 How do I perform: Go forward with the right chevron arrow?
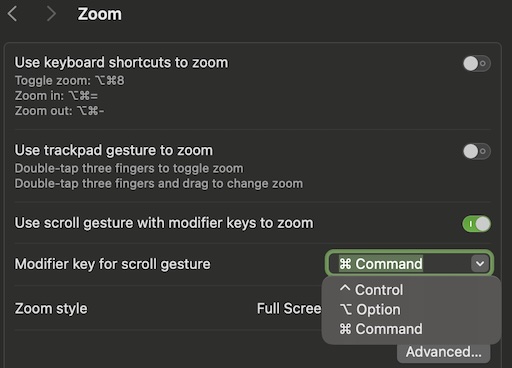tap(51, 14)
